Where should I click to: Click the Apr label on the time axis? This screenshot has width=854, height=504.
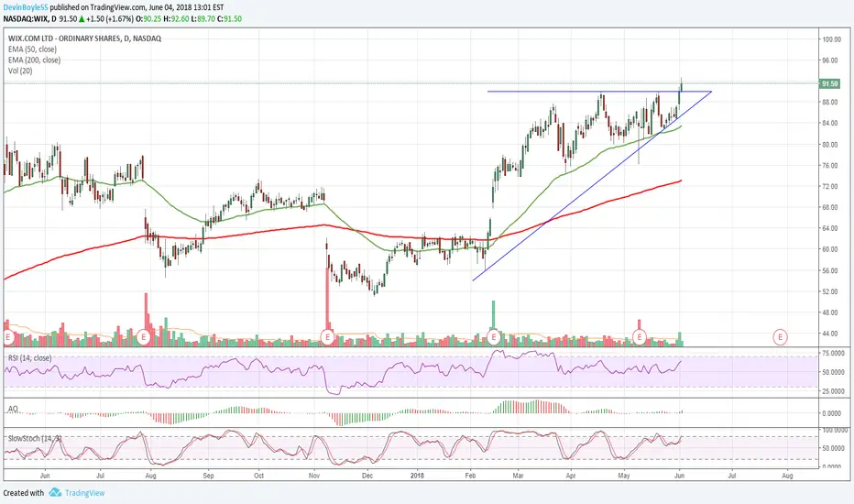coord(570,476)
